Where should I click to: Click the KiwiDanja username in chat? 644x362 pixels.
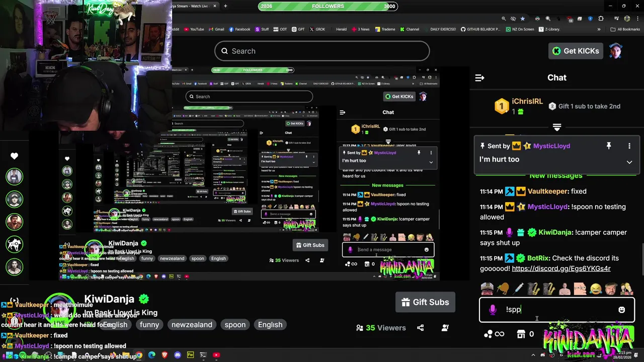tap(555, 232)
